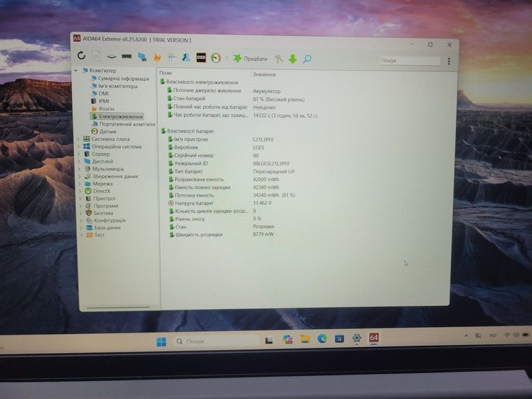The width and height of the screenshot is (532, 399).
Task: Collapse the Комп'ютер tree node
Action: [x=76, y=71]
